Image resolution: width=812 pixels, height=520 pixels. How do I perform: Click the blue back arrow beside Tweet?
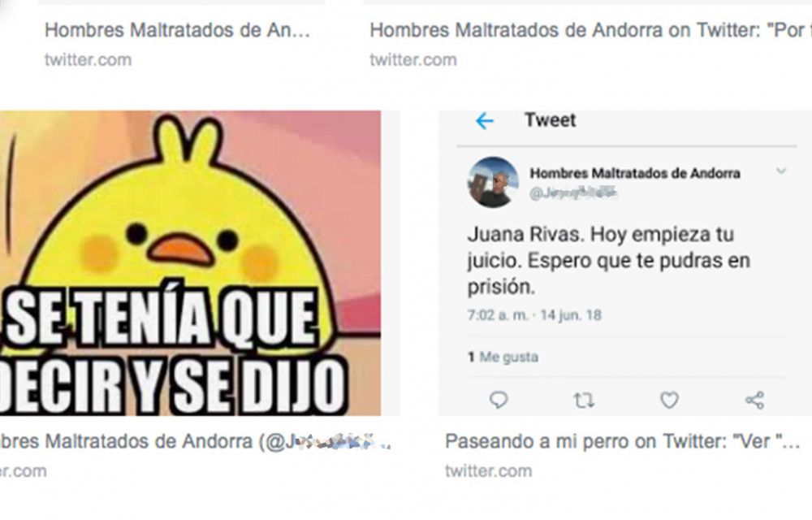pyautogui.click(x=484, y=121)
